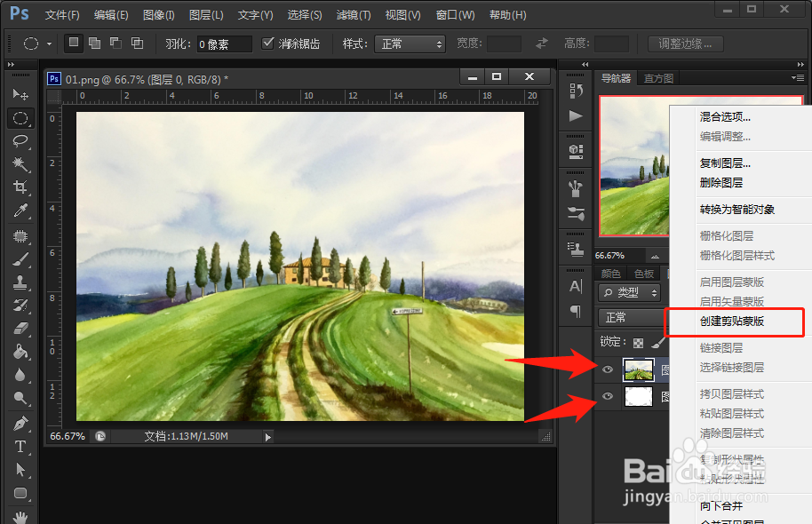Select the Rounded Rectangle shape tool
812x524 pixels.
(x=20, y=492)
